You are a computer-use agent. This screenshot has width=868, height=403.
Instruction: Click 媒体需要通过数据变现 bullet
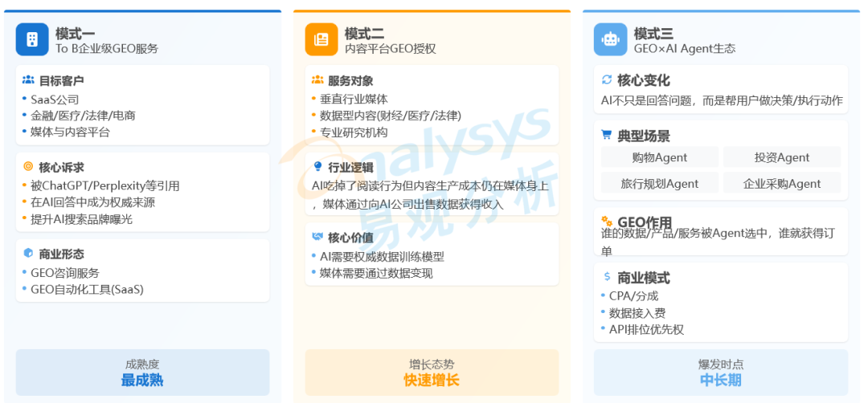click(x=376, y=272)
